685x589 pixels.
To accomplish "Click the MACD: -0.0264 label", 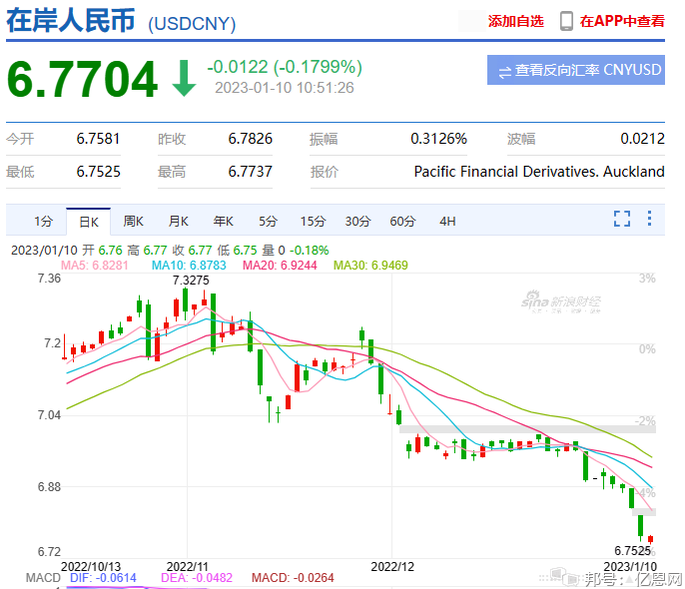I will point(293,578).
